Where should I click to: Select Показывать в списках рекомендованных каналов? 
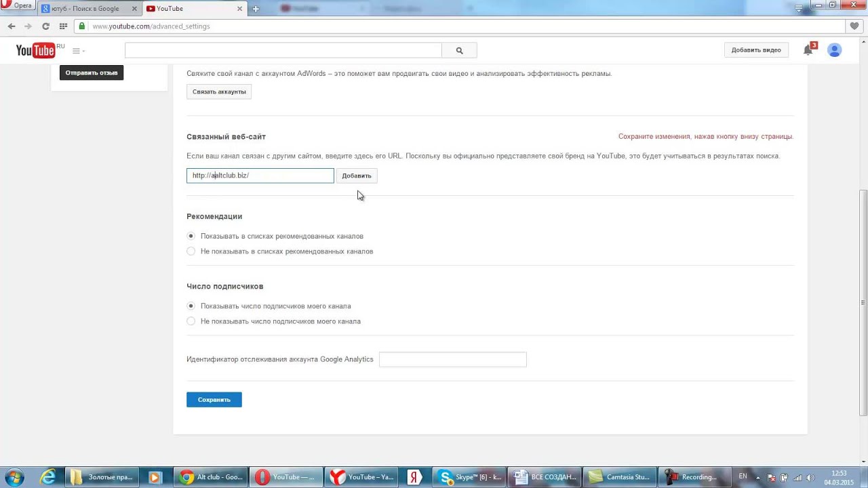pos(191,236)
